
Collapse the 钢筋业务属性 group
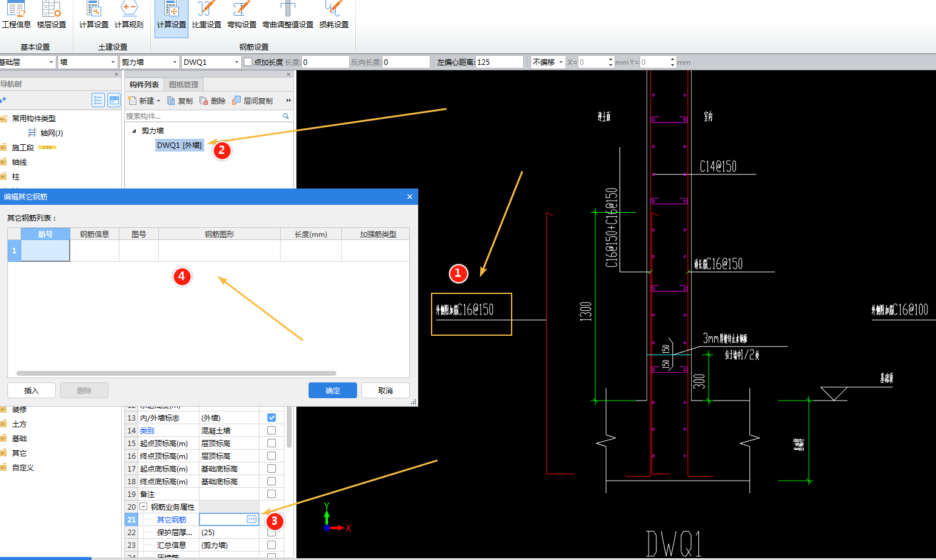tap(144, 507)
